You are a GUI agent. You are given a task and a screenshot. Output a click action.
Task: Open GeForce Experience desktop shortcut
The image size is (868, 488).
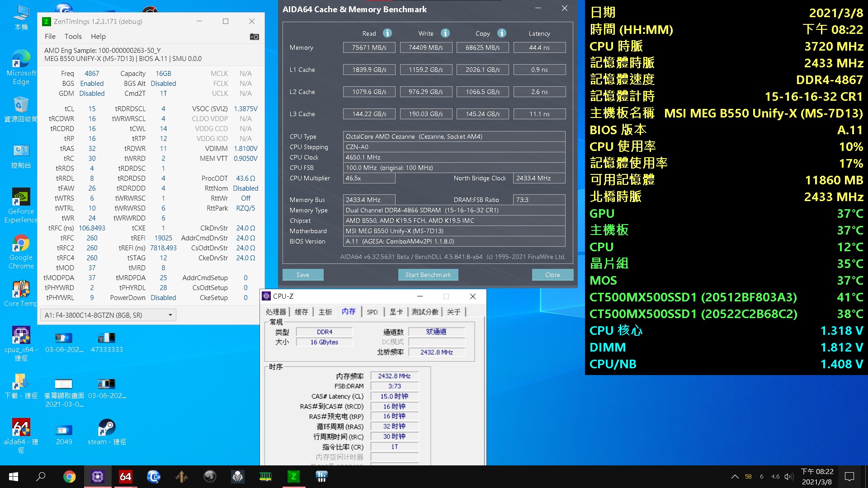pyautogui.click(x=21, y=206)
